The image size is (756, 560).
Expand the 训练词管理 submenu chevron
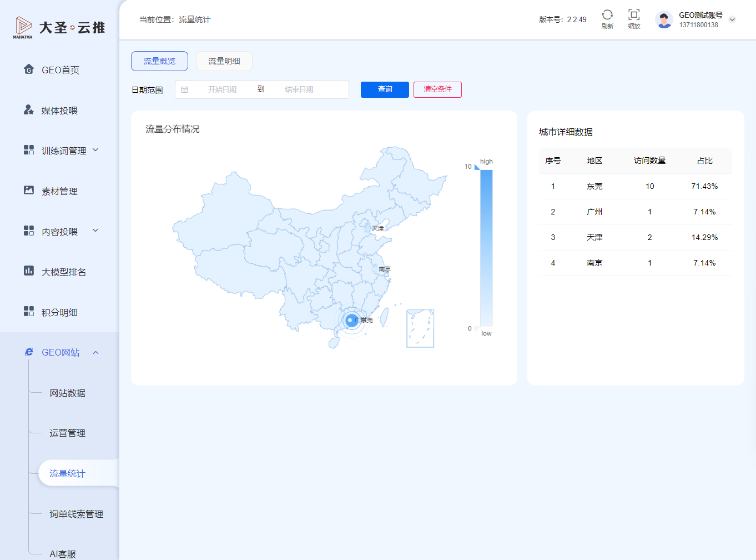click(95, 150)
